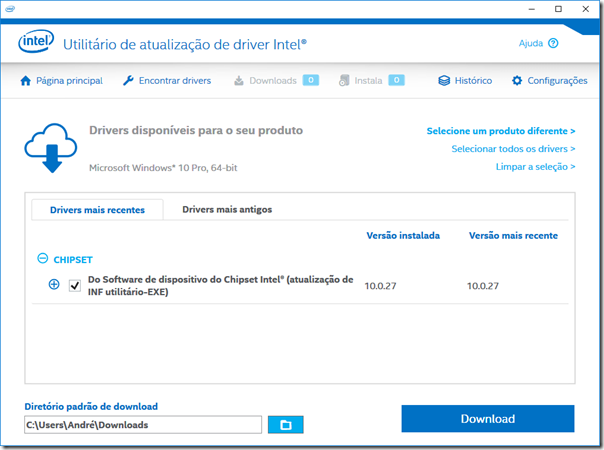Click Microsoft Windows 10 Pro, 64-bit text
This screenshot has width=604, height=450.
[x=163, y=168]
